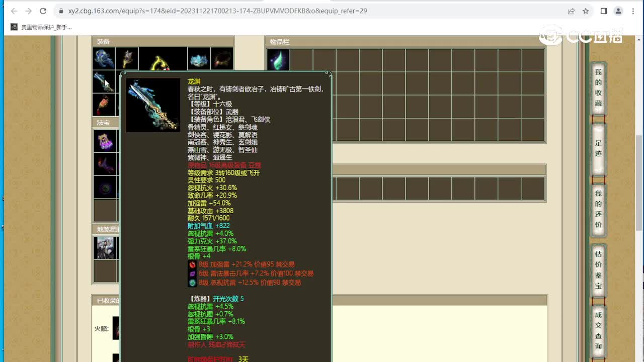644x362 pixels.
Task: Bookmark this page with star icon
Action: coord(586,11)
